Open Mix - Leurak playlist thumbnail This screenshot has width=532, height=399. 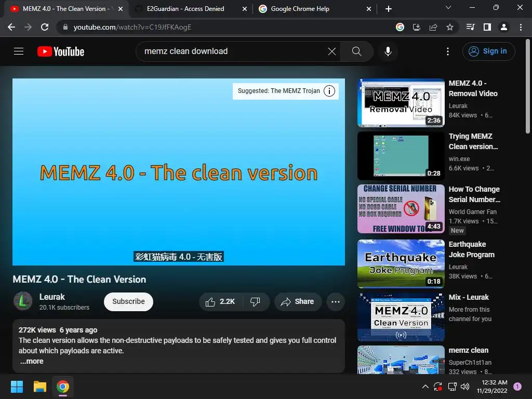point(401,317)
